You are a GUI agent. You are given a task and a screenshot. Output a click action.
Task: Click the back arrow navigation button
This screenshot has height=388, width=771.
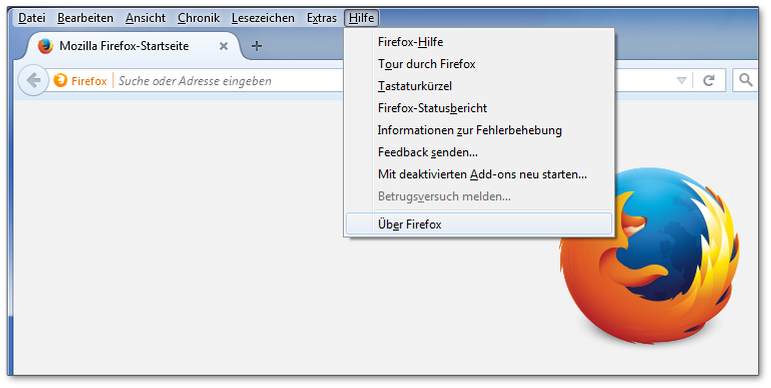point(33,80)
